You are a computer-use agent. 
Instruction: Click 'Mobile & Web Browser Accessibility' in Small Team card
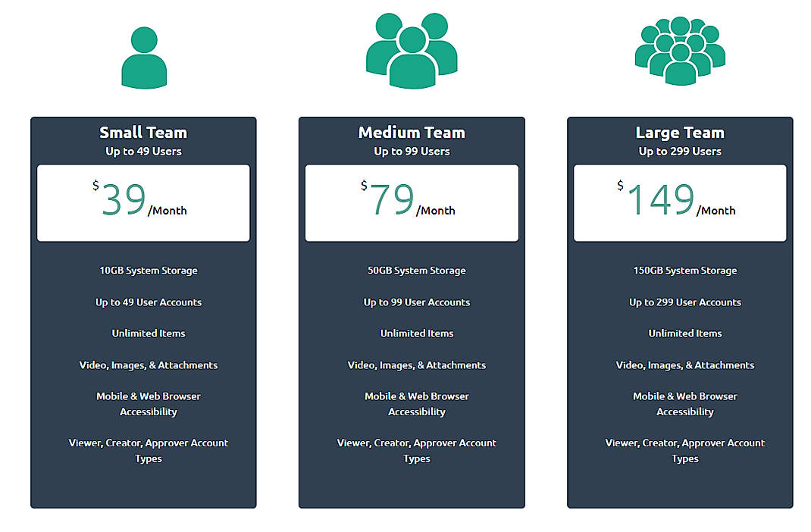click(149, 404)
